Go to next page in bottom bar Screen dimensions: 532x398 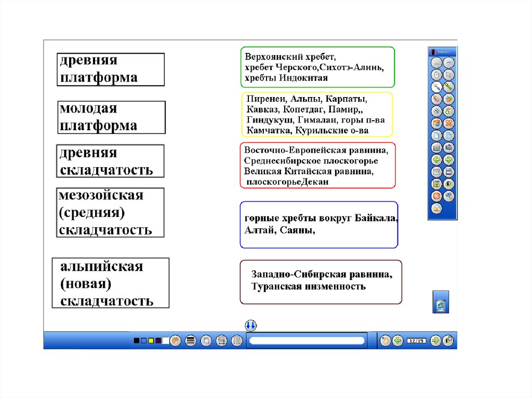click(x=435, y=340)
